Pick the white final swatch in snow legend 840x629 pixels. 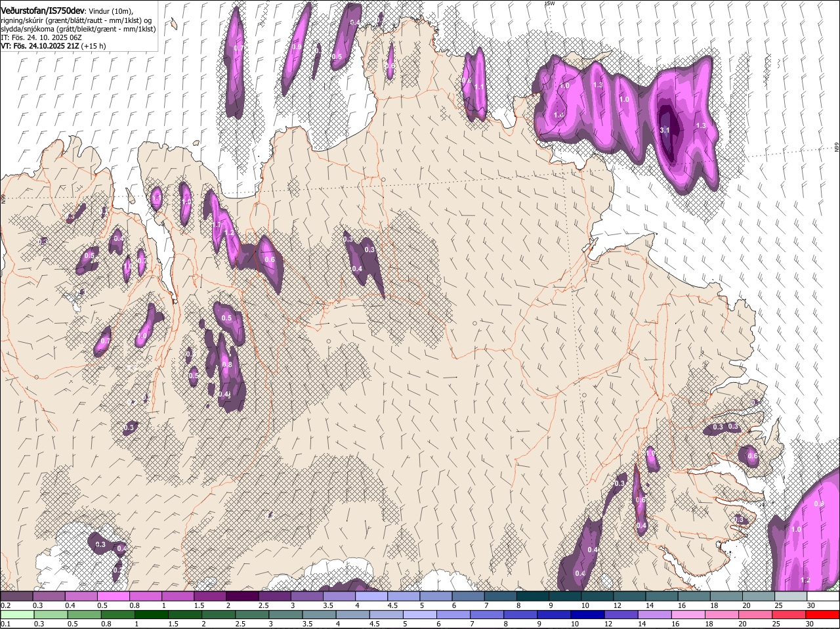[x=824, y=596]
